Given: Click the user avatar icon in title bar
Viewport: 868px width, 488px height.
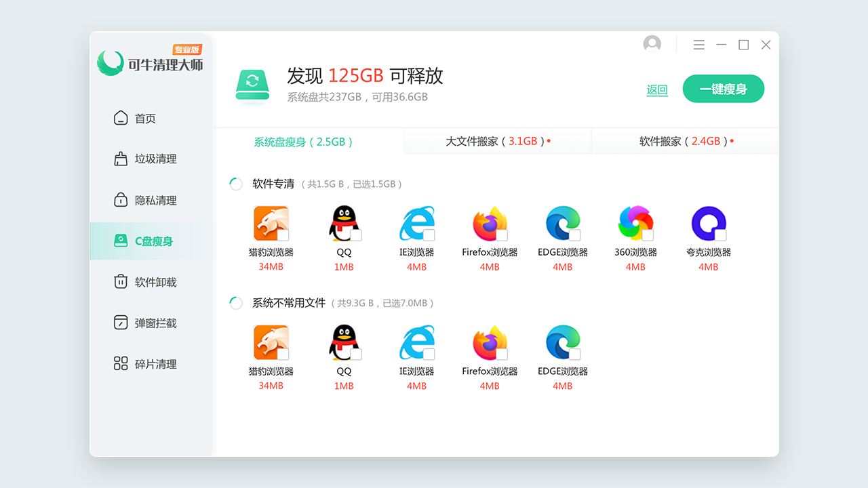Looking at the screenshot, I should click(x=652, y=44).
